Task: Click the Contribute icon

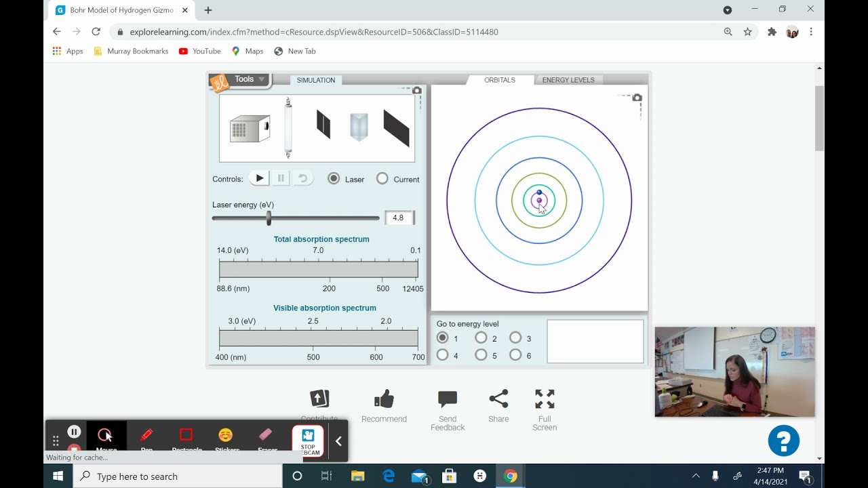Action: coord(319,399)
